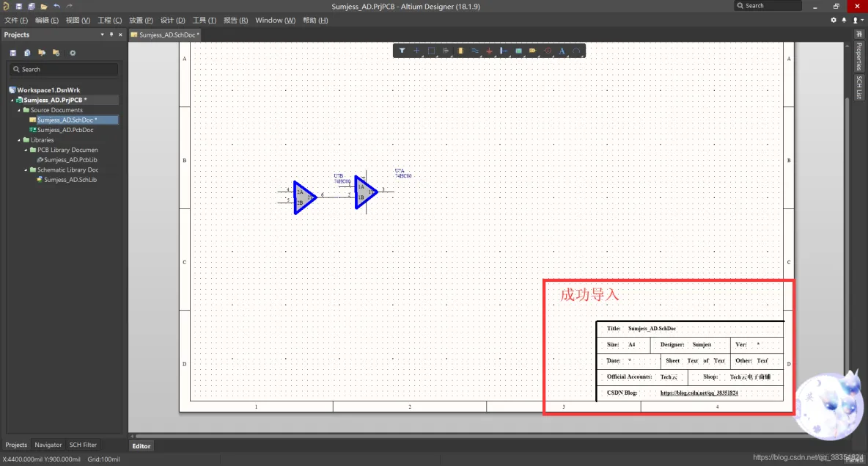Click the top-right Search box
This screenshot has height=466, width=868.
pyautogui.click(x=768, y=6)
